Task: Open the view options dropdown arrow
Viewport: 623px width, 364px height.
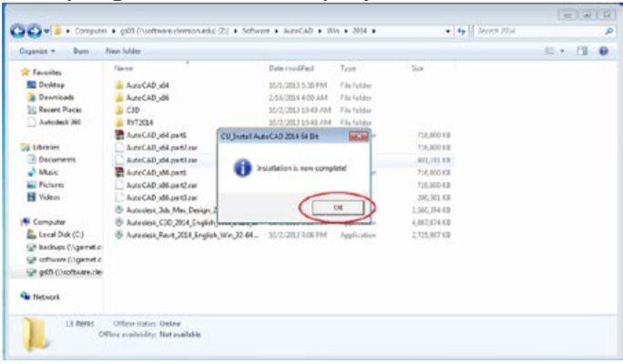Action: [x=562, y=51]
